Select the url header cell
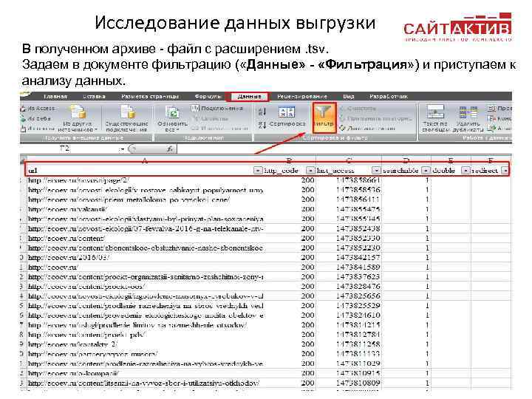Screen dimensions: 532x399 (x=146, y=171)
